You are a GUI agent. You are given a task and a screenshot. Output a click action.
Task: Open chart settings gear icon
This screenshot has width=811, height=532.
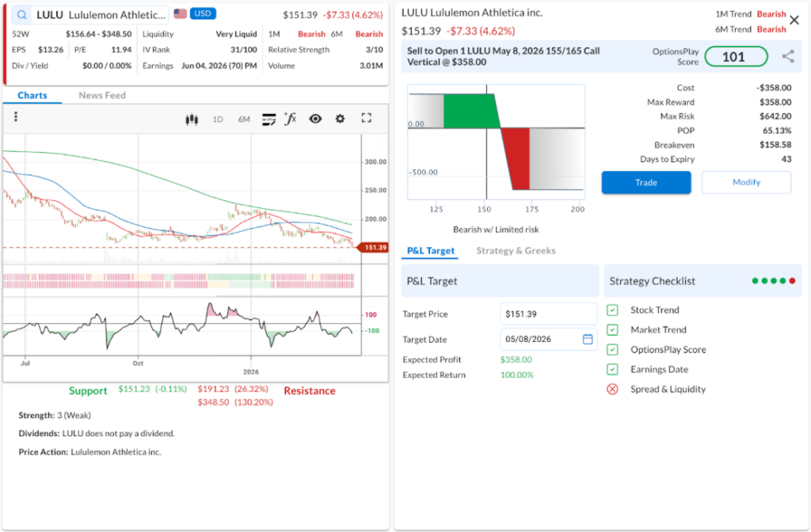click(340, 119)
